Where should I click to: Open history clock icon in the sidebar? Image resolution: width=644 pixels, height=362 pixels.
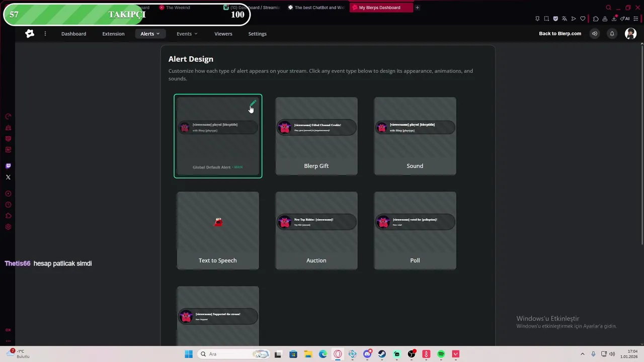8,205
